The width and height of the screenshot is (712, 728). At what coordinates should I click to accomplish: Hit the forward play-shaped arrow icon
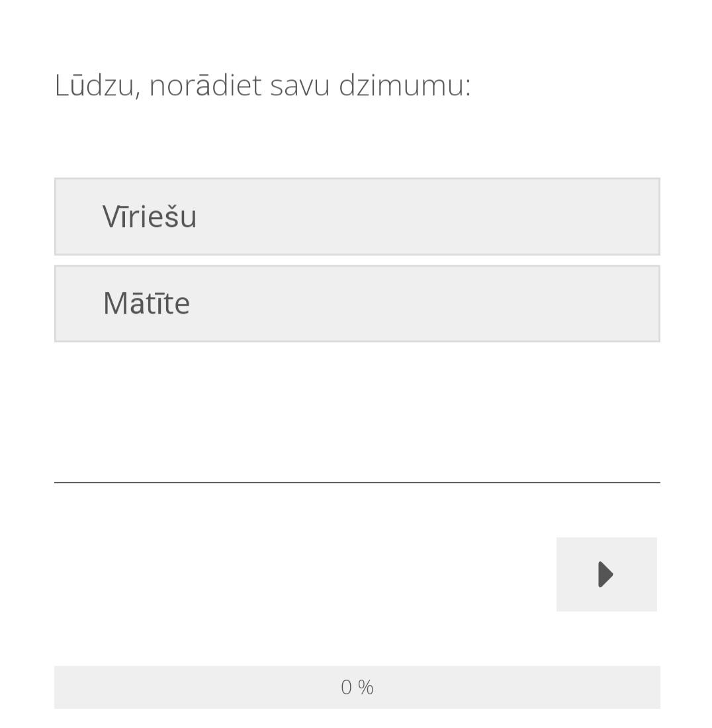(605, 574)
